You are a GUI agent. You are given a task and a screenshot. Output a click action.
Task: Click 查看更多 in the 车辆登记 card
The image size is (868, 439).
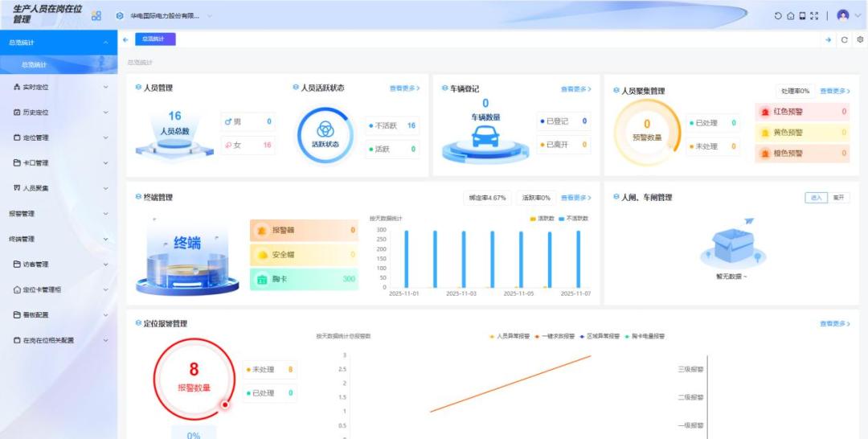point(575,89)
